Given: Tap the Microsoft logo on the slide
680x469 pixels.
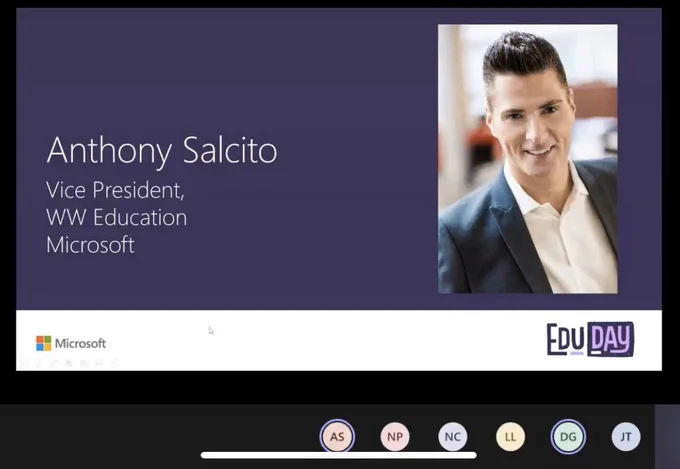Looking at the screenshot, I should [x=71, y=343].
